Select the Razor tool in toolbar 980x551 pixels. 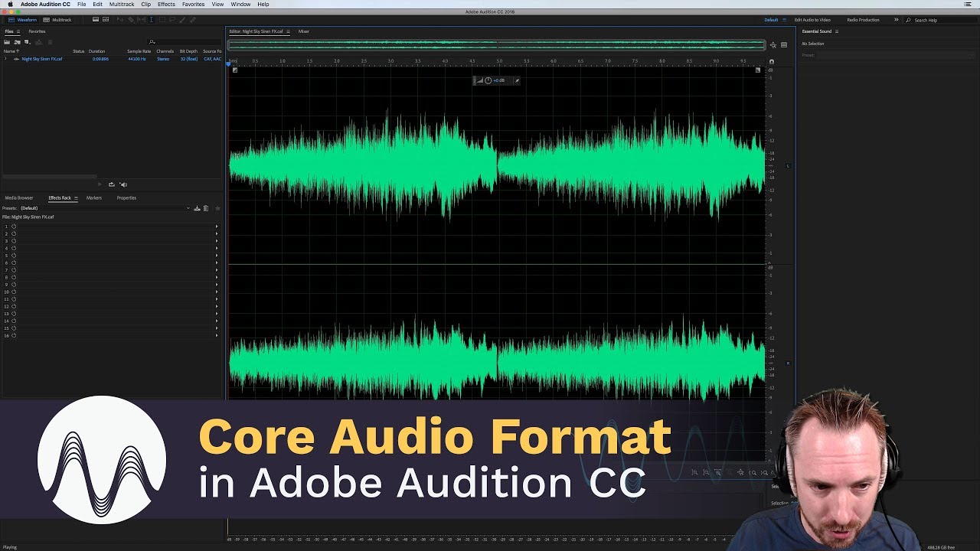(x=131, y=20)
